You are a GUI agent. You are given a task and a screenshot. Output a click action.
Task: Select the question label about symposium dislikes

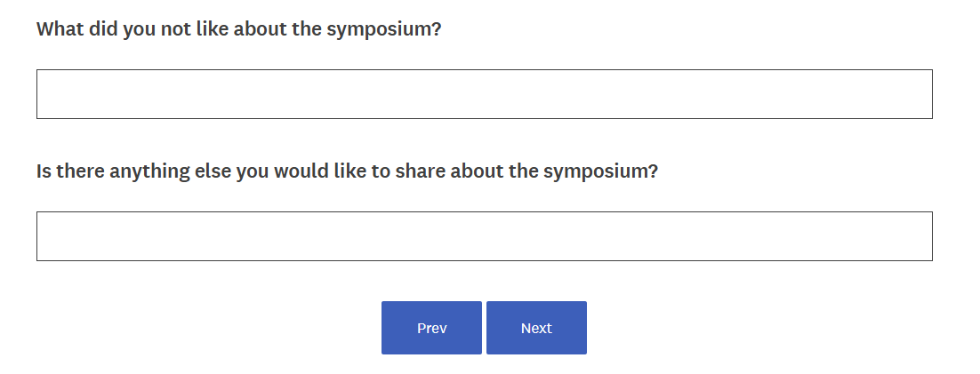(x=238, y=28)
